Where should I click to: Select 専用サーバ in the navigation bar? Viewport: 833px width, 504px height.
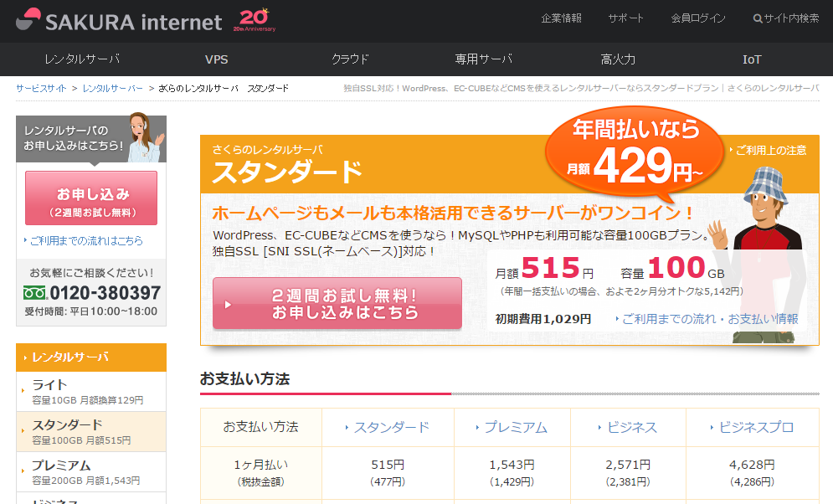pos(483,59)
